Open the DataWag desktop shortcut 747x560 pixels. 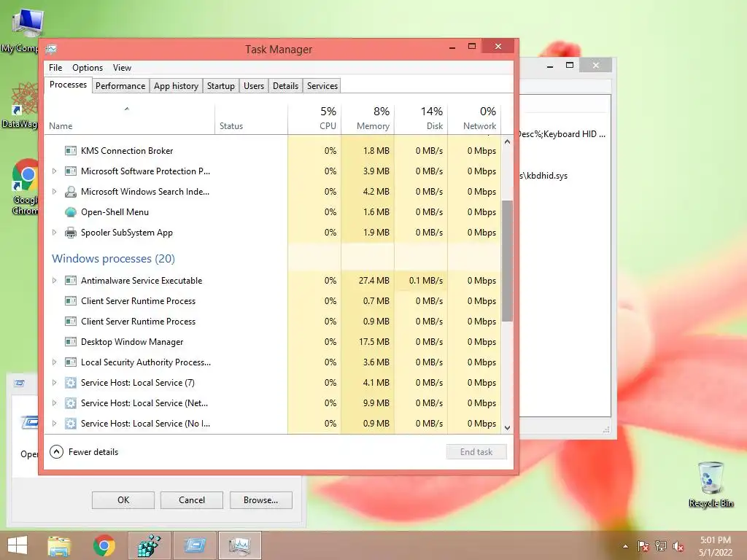(x=20, y=106)
